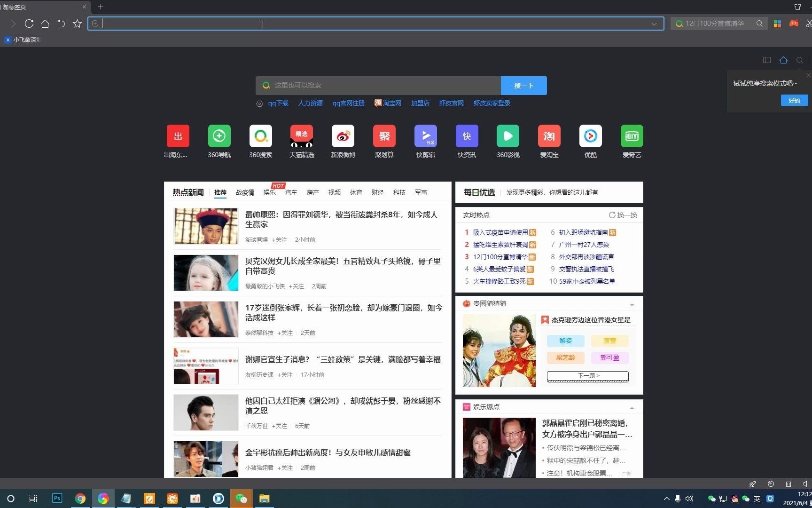
Task: Open the 出海东 shortcut icon
Action: [178, 136]
